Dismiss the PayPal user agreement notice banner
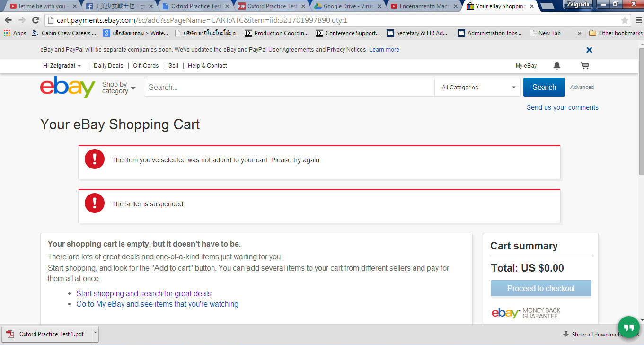The height and width of the screenshot is (345, 644). click(x=589, y=50)
